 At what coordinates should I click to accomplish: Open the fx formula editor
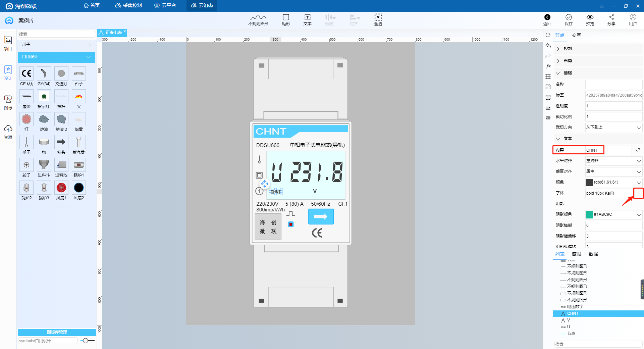tap(548, 66)
